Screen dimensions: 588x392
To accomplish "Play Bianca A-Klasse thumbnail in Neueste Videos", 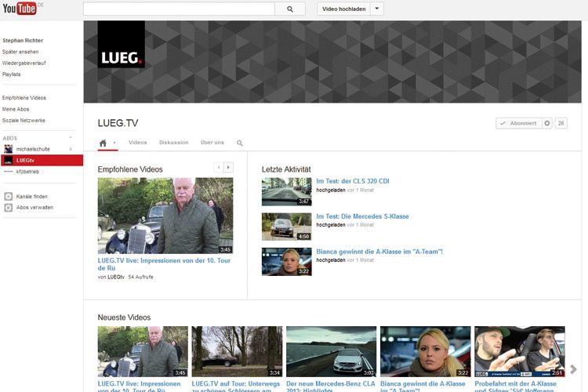I will click(x=425, y=351).
